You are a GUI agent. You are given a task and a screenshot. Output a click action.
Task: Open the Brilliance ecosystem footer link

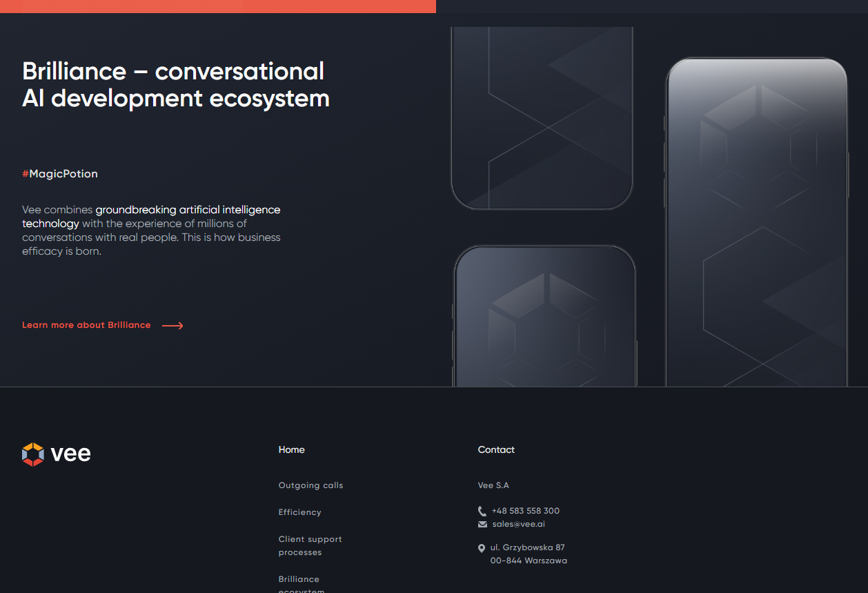pos(301,585)
